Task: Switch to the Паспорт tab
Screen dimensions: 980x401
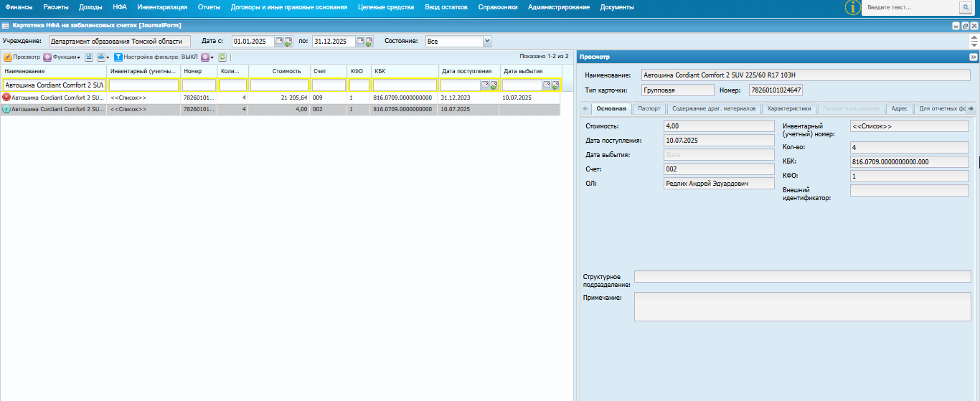Action: click(649, 108)
